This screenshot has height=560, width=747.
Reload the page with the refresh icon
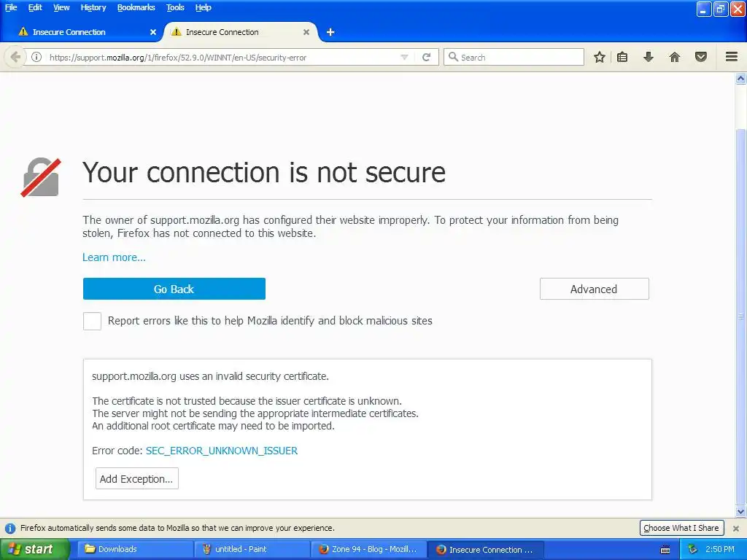[x=426, y=57]
